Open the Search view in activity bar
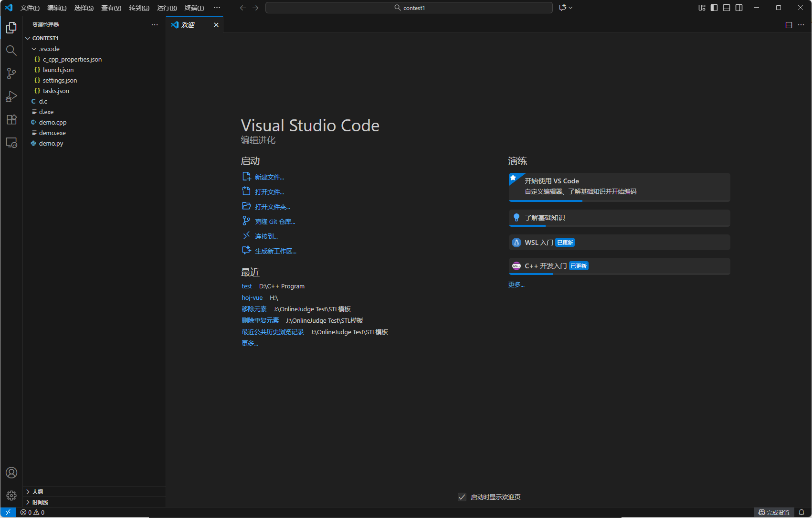The image size is (812, 518). pos(11,51)
